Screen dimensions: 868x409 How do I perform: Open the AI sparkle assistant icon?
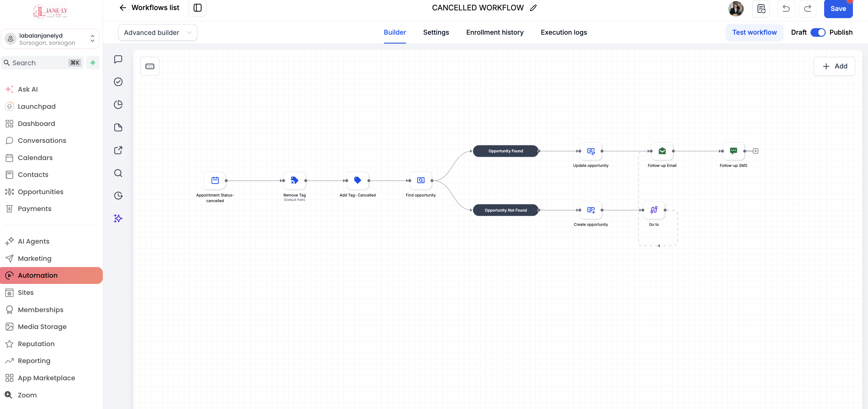[x=118, y=218]
